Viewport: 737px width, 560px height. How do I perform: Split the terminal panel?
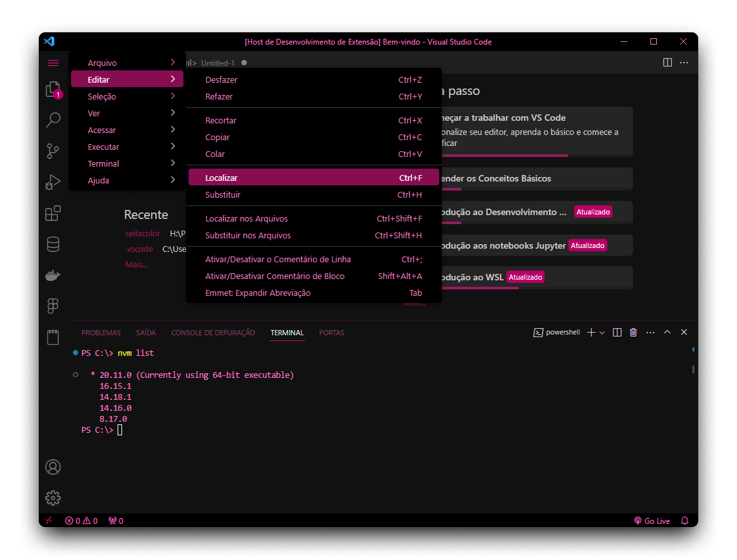(617, 333)
